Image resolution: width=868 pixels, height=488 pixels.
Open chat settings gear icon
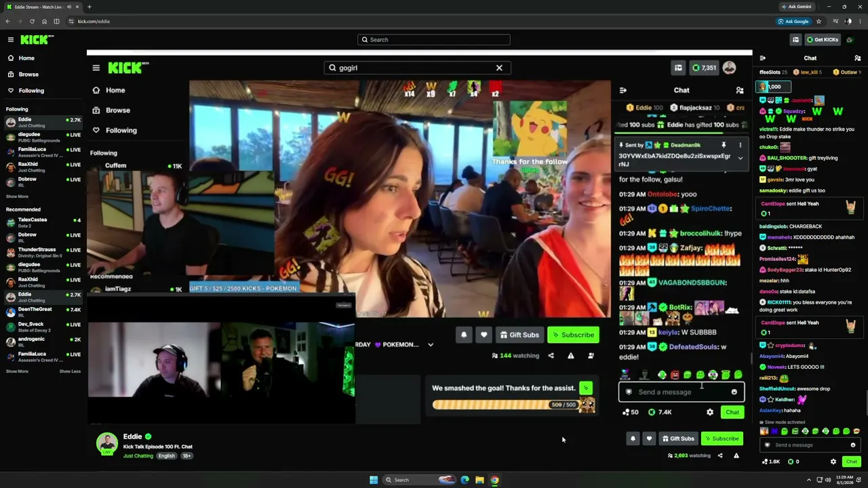tap(833, 462)
